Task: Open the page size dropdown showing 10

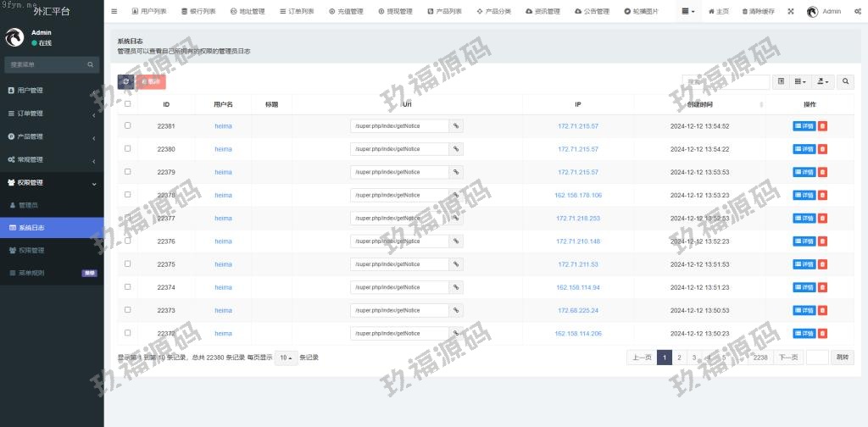Action: click(286, 358)
